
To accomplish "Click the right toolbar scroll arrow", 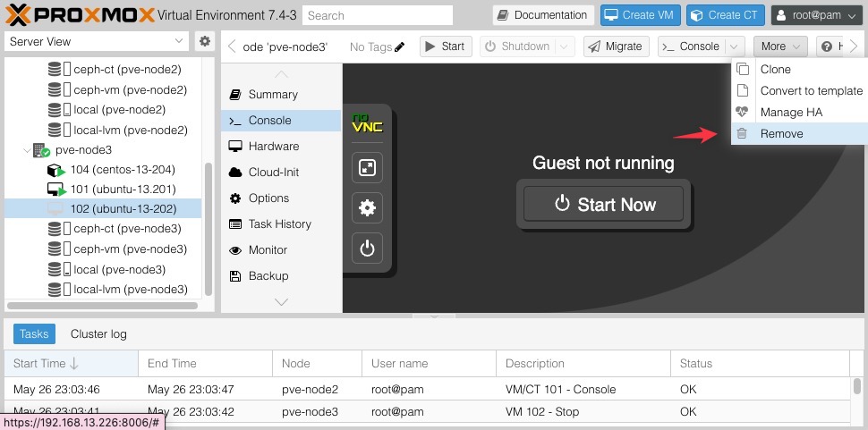I will click(x=854, y=46).
